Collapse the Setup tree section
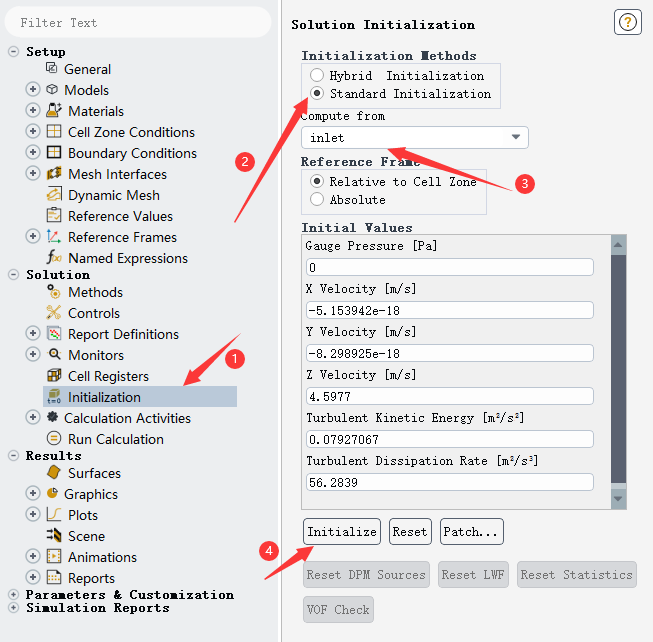Image resolution: width=653 pixels, height=642 pixels. pos(13,52)
